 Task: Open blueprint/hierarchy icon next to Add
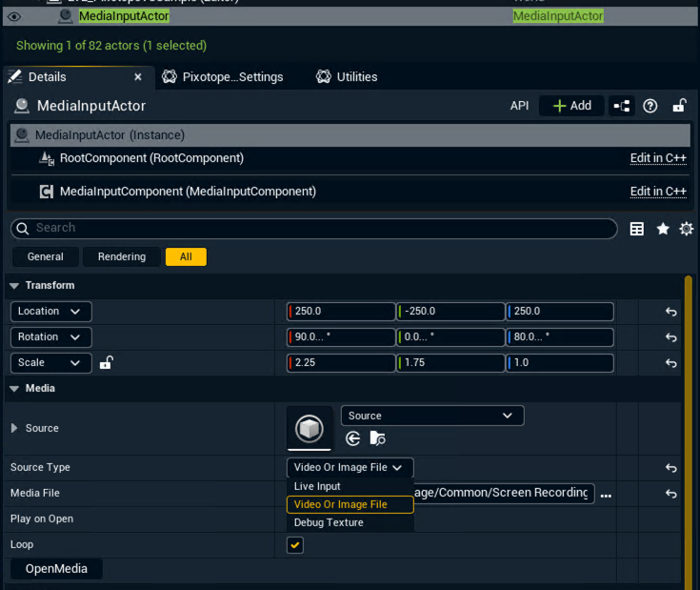pos(621,106)
